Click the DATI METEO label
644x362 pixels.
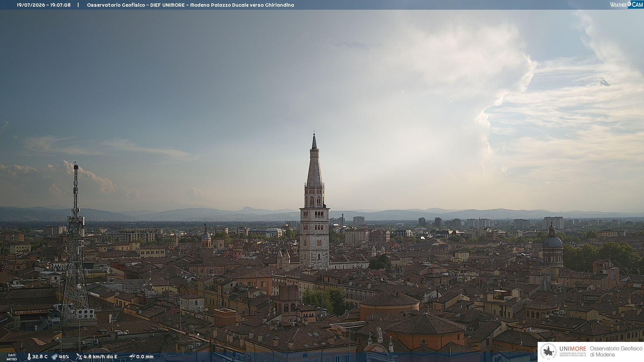point(12,357)
